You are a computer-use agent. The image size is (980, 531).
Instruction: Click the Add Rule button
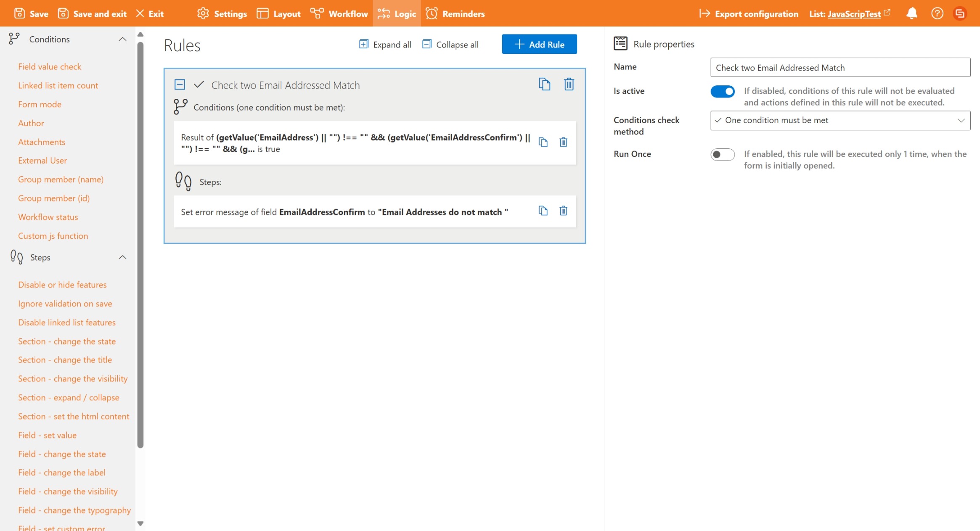539,45
